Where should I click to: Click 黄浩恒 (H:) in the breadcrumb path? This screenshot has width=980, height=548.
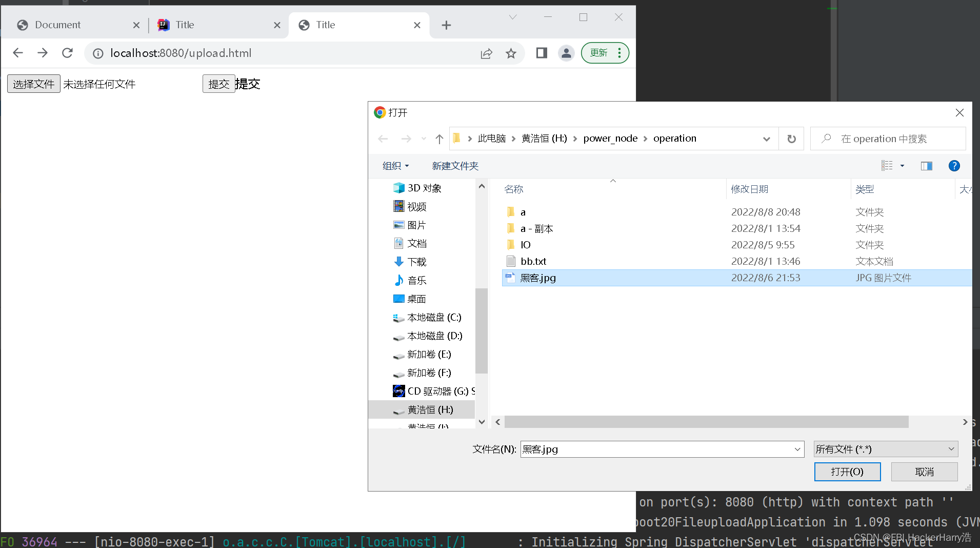click(x=544, y=139)
